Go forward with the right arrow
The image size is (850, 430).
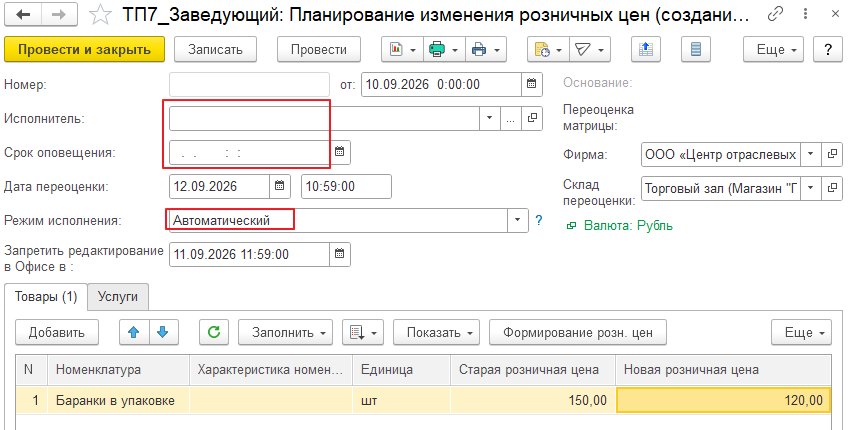pos(59,15)
